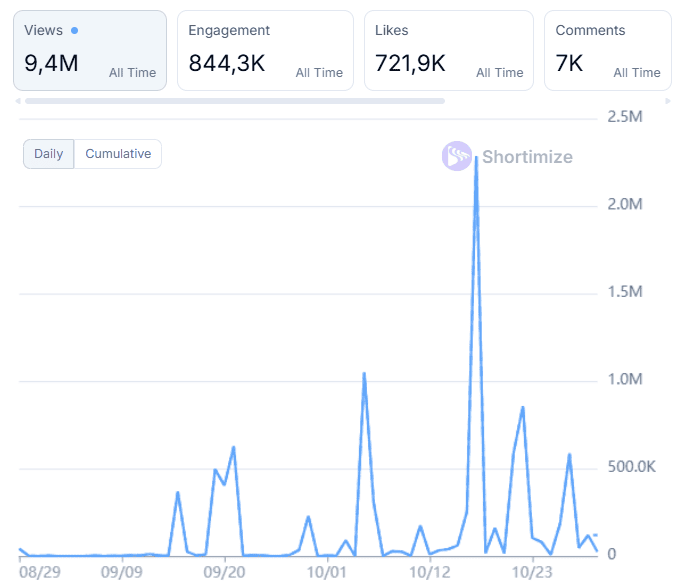Click the Shortimize logo icon
The height and width of the screenshot is (588, 683).
pyautogui.click(x=457, y=156)
